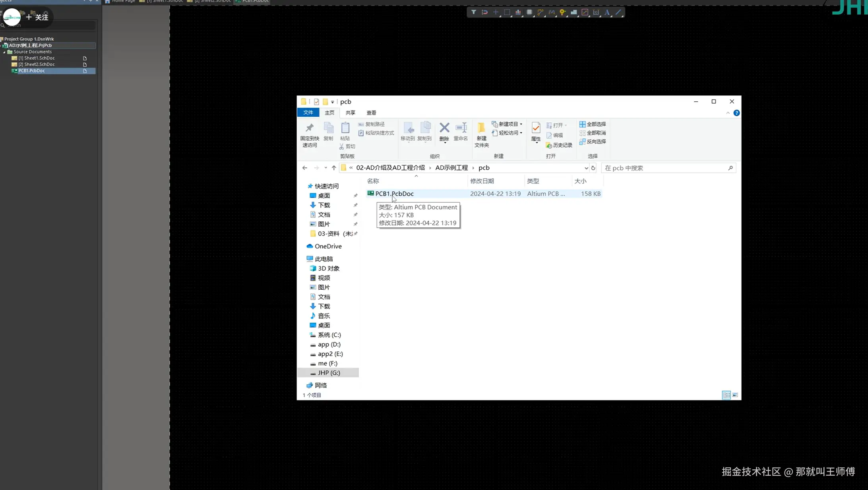Collapse Source Documents tree node
This screenshot has height=490, width=868.
4,52
